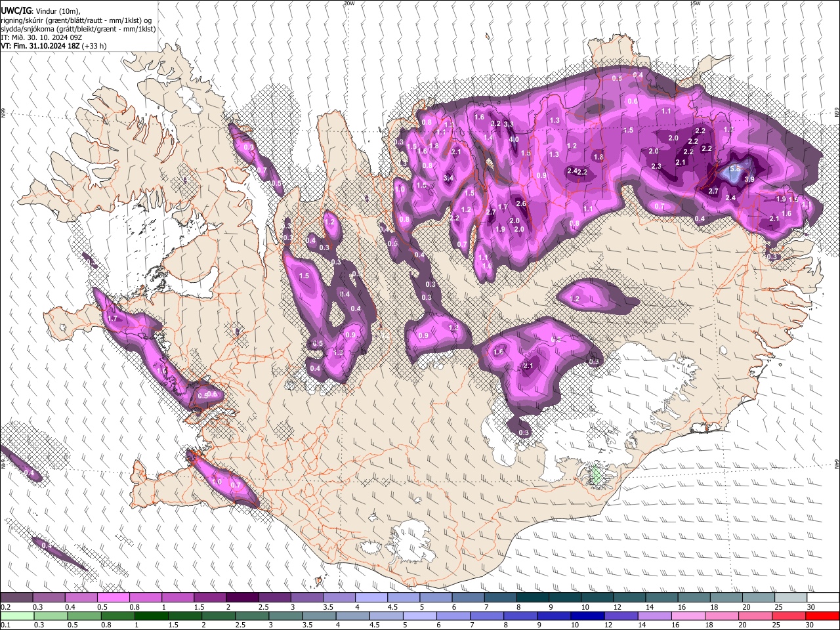Click the purple legend swatch between 0.2 and 0.3
The height and width of the screenshot is (630, 840).
[16, 598]
